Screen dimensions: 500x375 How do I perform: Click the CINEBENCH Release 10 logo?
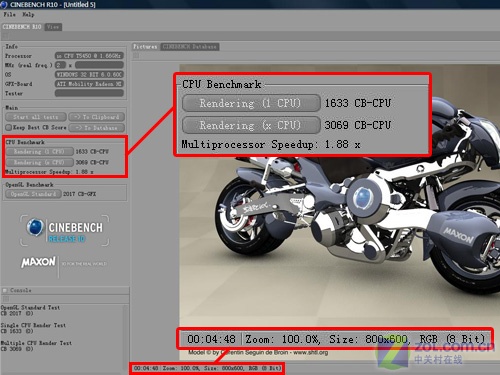65,230
